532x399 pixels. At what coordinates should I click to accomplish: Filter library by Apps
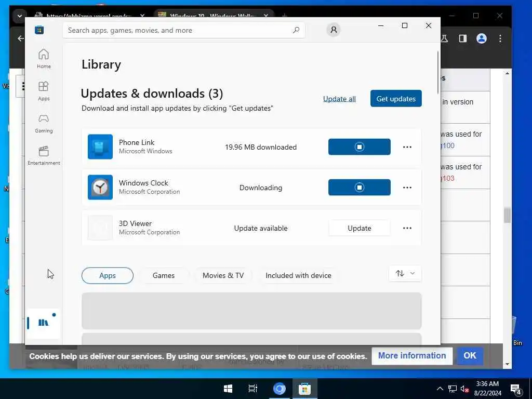[108, 275]
